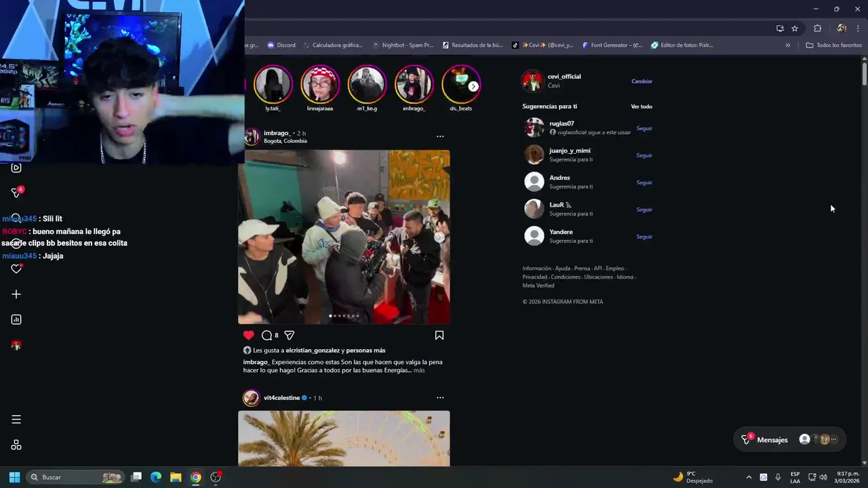Open Meta Verified footer link
The height and width of the screenshot is (488, 868).
tap(538, 285)
